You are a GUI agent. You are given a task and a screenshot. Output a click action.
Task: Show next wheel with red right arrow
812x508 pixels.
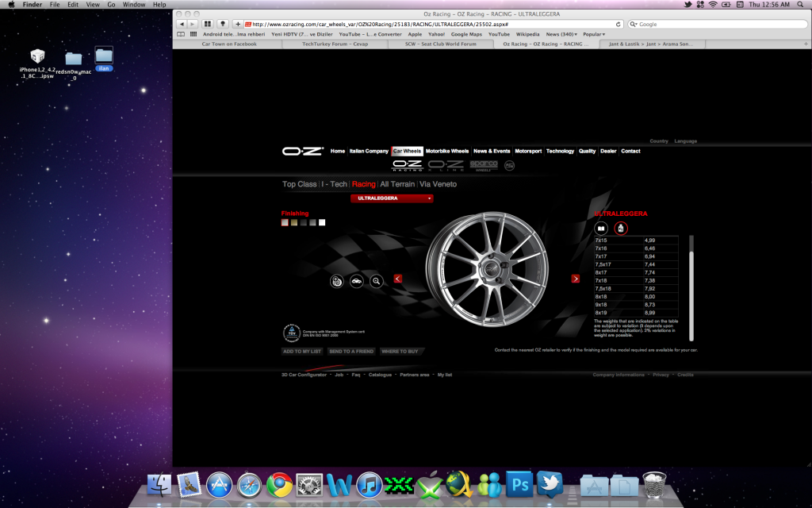576,279
